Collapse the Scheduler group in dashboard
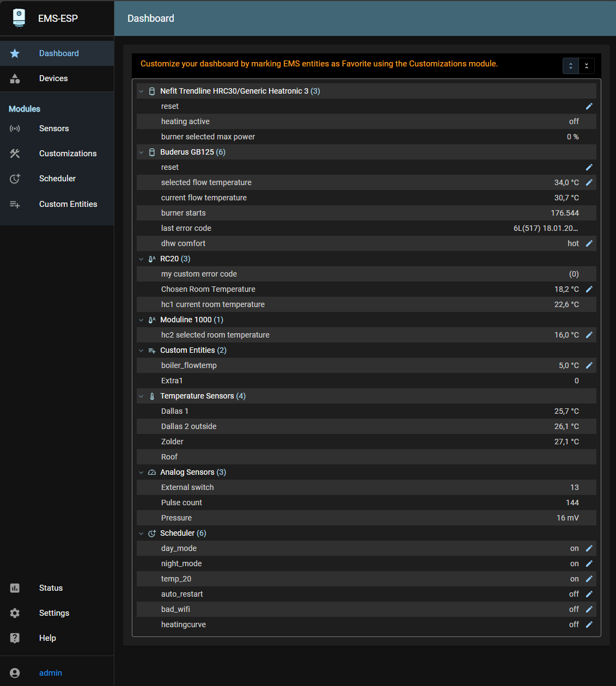Screen dimensions: 616x686 (x=141, y=534)
